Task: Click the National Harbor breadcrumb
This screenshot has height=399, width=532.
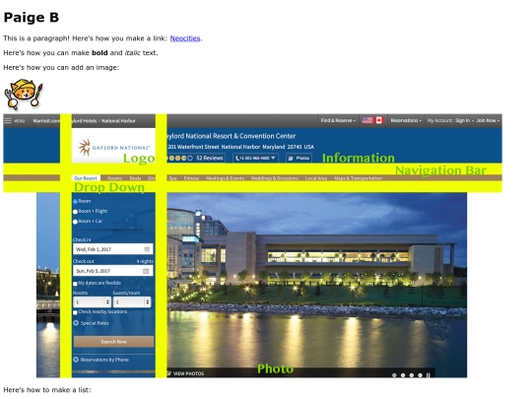Action: 118,121
